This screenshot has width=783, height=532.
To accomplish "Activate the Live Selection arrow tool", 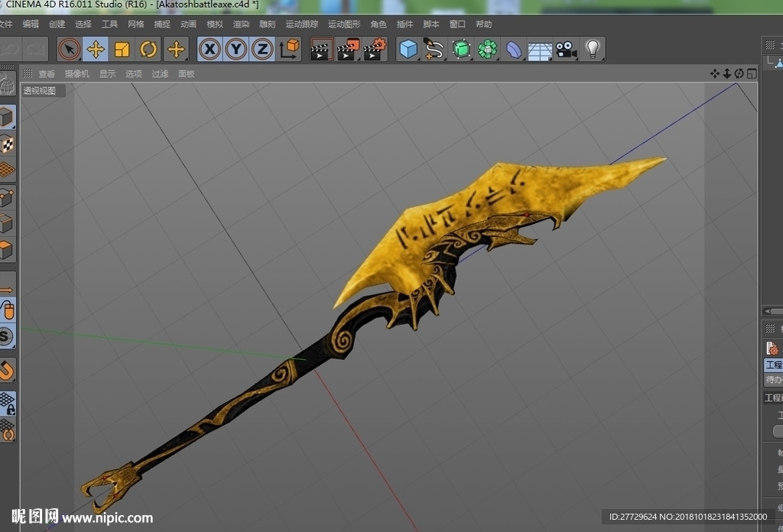I will 70,50.
